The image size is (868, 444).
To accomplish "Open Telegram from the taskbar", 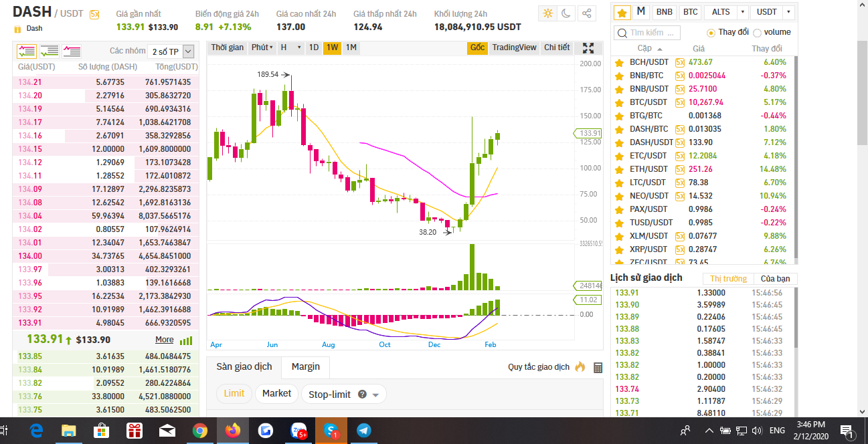I will click(x=363, y=431).
